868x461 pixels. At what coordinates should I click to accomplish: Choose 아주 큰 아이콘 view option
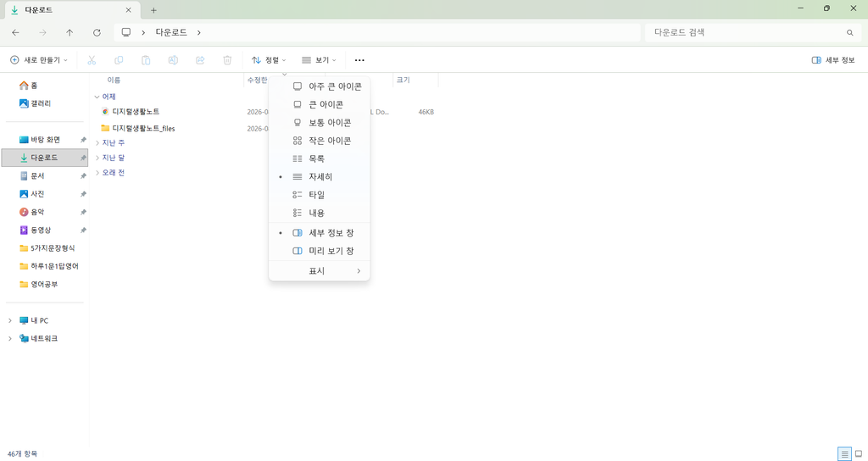click(320, 86)
